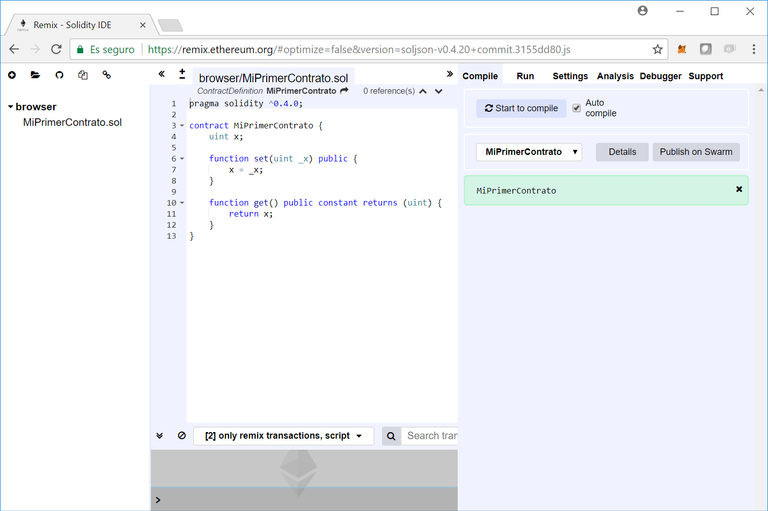Reload the Remix page
This screenshot has width=768, height=511.
coord(56,49)
